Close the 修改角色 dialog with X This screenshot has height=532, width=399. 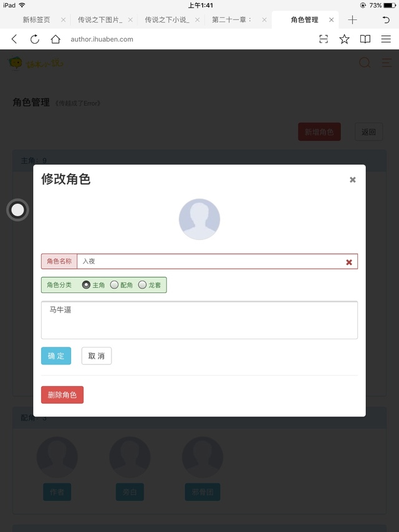[352, 180]
